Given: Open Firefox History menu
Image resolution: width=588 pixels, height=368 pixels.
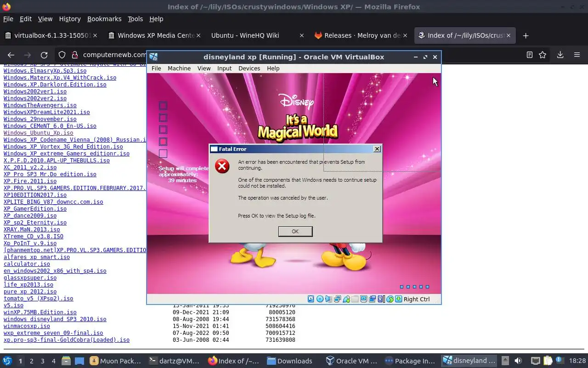Looking at the screenshot, I should [70, 19].
